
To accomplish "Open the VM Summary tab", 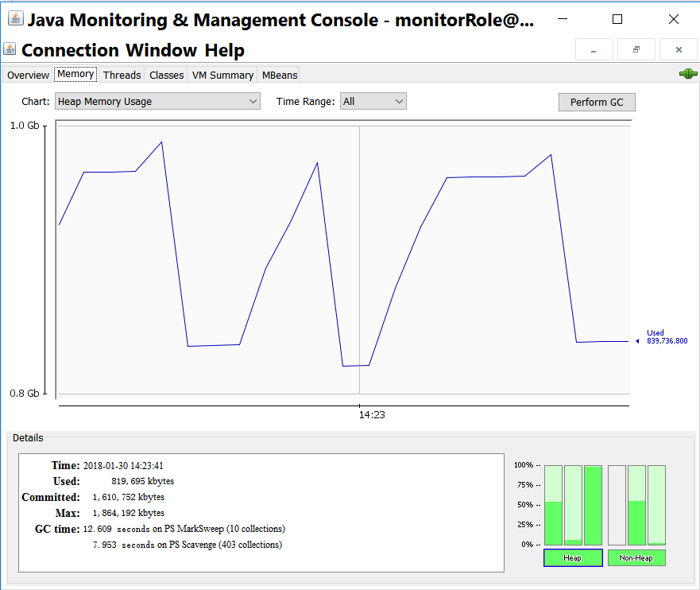I will pyautogui.click(x=222, y=75).
